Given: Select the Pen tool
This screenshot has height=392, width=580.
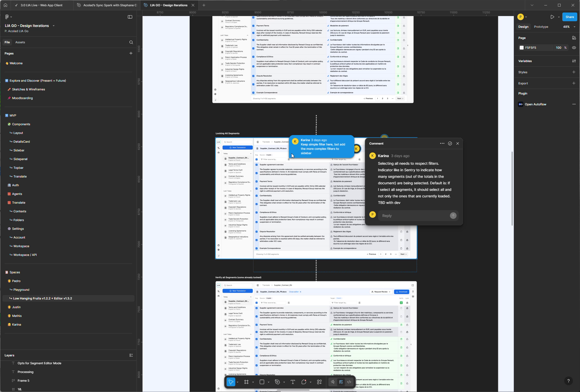Looking at the screenshot, I should click(x=277, y=382).
